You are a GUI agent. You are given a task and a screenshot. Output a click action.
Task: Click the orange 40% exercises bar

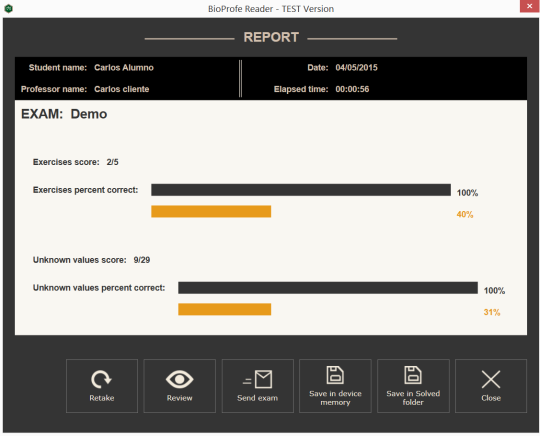211,211
